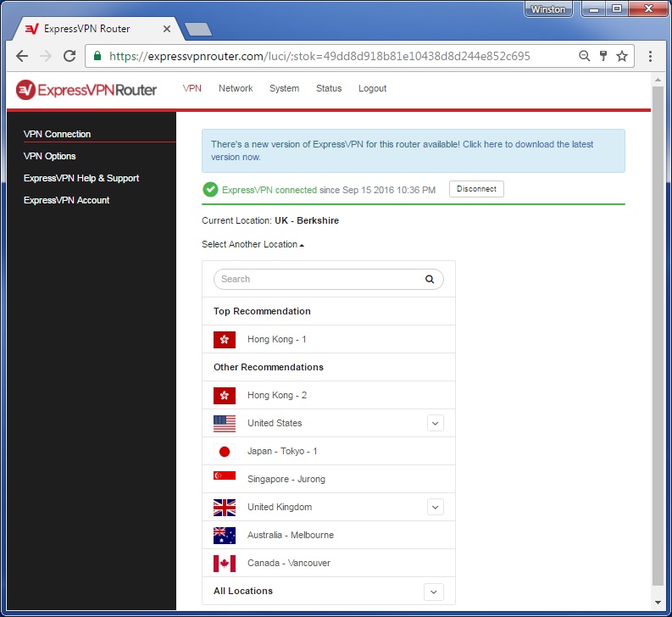The height and width of the screenshot is (617, 672).
Task: Focus the location Search field
Action: 329,279
